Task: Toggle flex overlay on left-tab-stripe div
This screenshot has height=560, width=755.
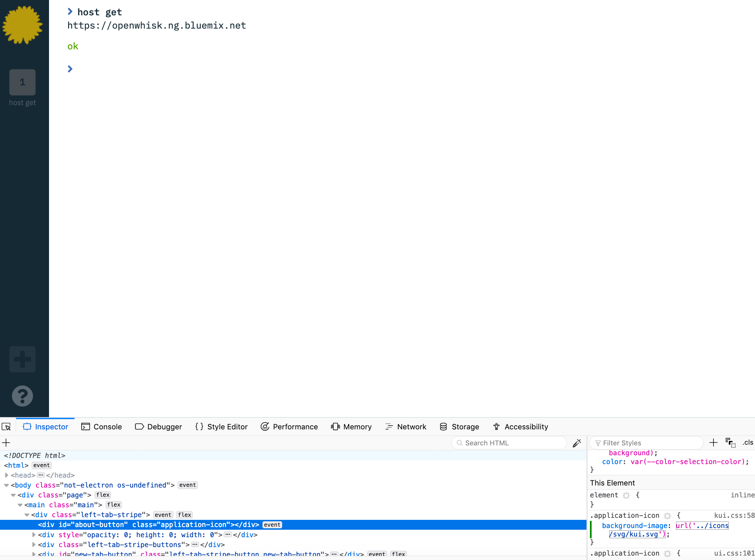Action: click(184, 515)
